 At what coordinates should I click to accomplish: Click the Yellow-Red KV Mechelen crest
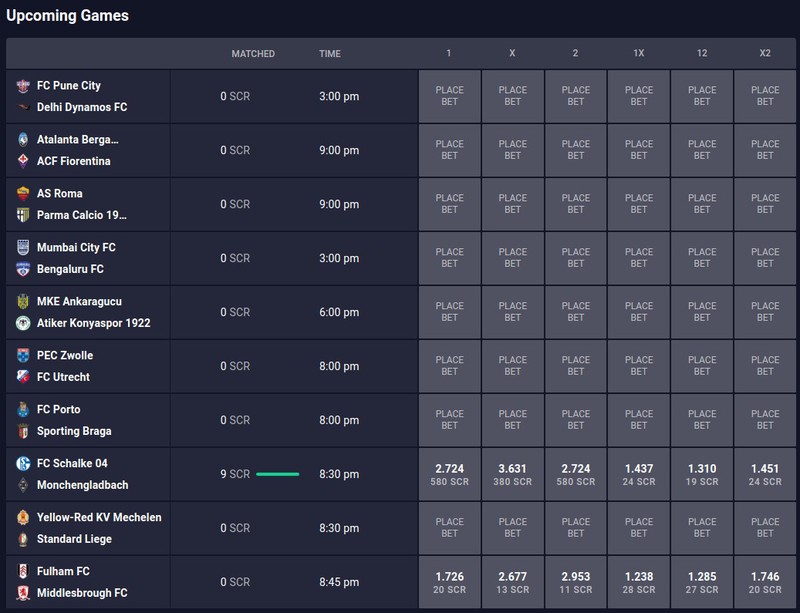[23, 518]
